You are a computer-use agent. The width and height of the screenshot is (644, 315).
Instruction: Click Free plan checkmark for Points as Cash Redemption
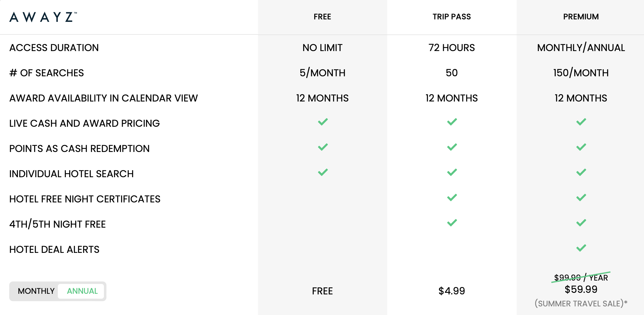pyautogui.click(x=323, y=147)
